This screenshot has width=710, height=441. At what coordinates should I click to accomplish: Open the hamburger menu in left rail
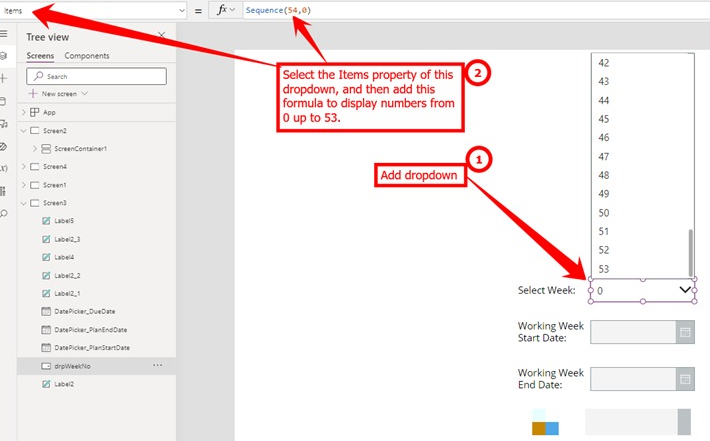pos(4,34)
